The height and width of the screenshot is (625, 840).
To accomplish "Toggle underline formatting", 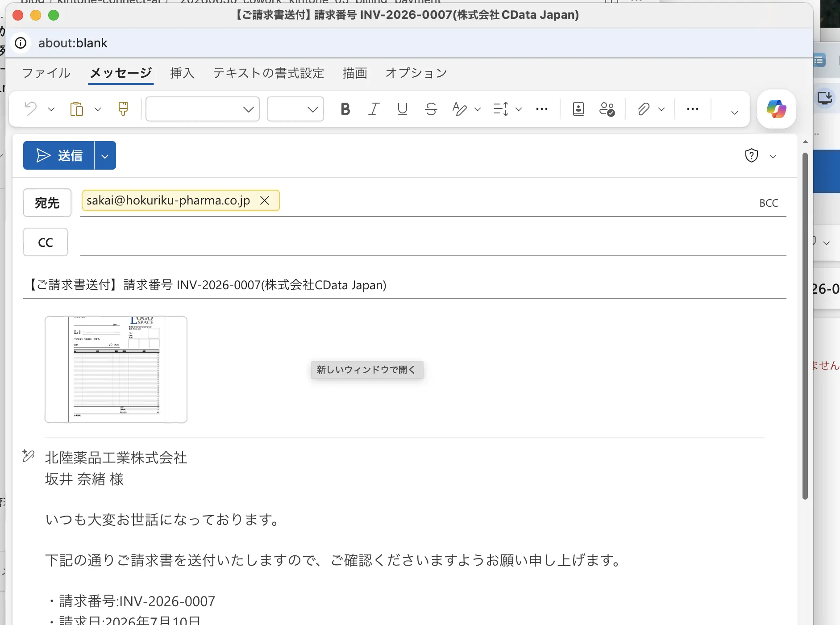I will (x=402, y=109).
